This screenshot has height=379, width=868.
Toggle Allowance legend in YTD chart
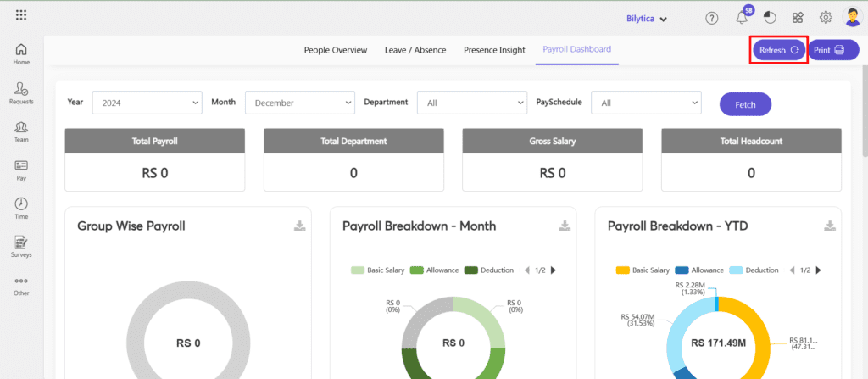699,270
